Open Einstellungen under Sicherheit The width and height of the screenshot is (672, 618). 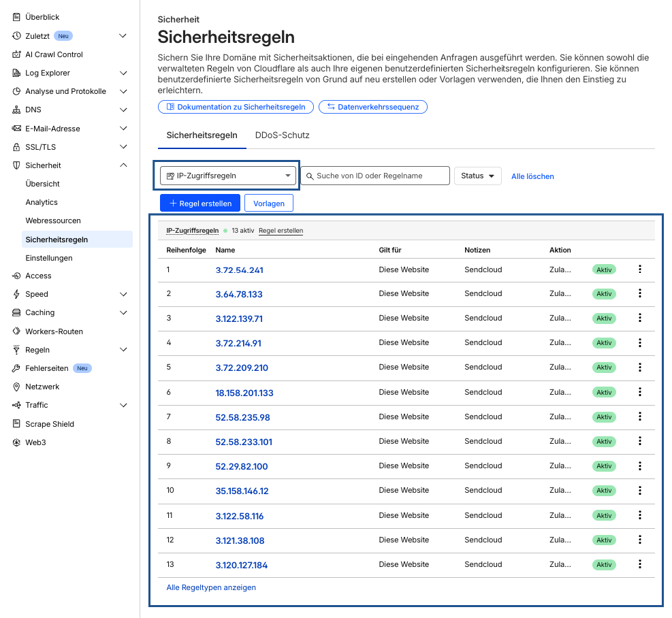tap(49, 258)
